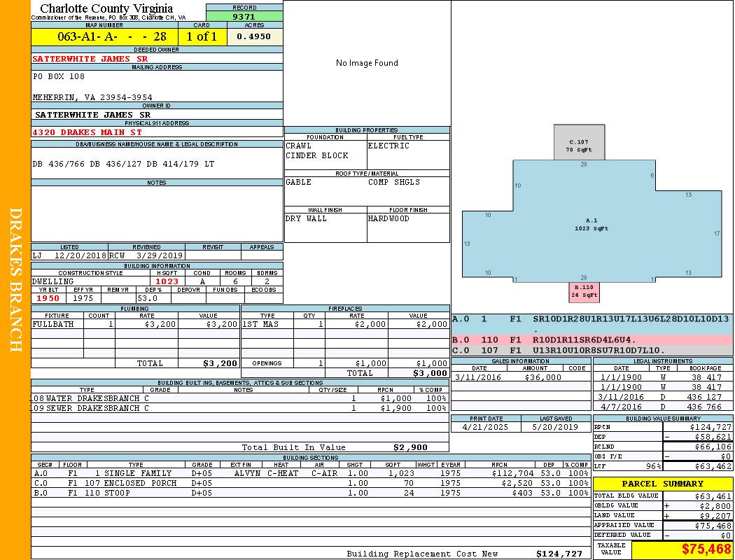Click fireplaces total $3,000
This screenshot has height=560, width=735.
coord(430,374)
